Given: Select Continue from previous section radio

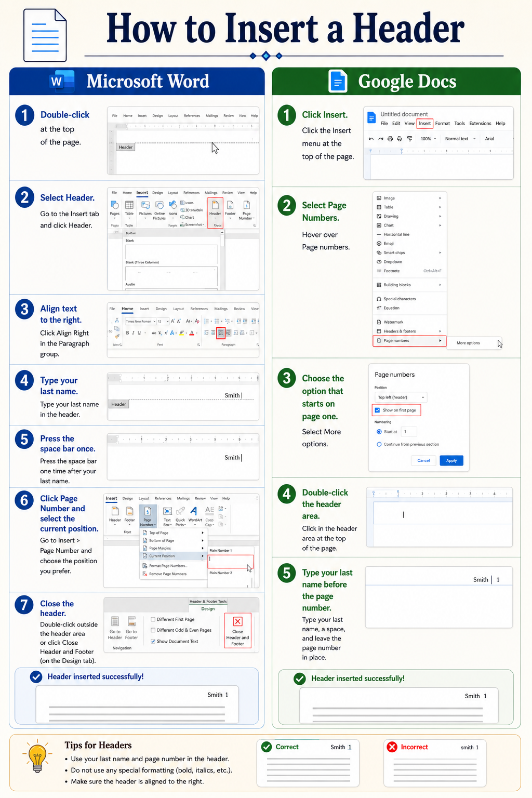Looking at the screenshot, I should 379,444.
